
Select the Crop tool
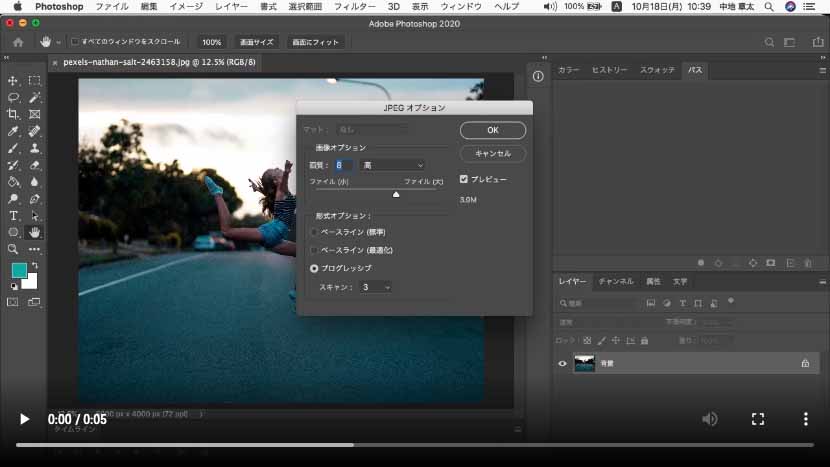(x=13, y=114)
